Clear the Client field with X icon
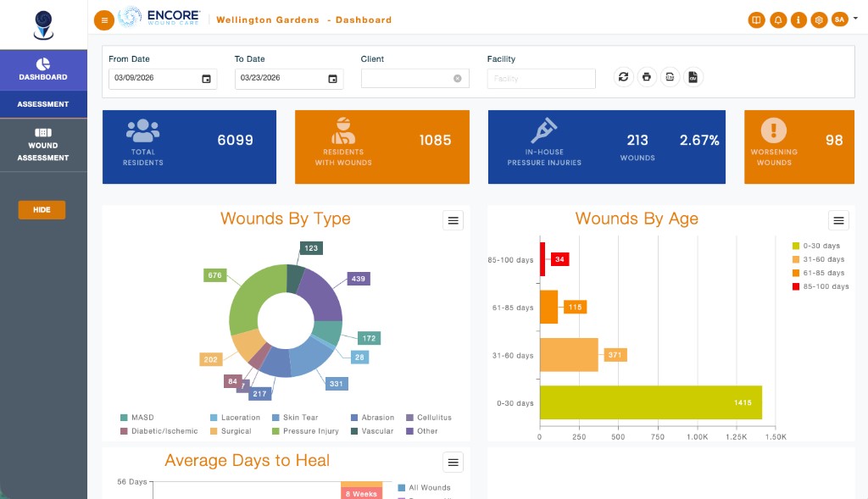This screenshot has width=868, height=499. point(457,79)
